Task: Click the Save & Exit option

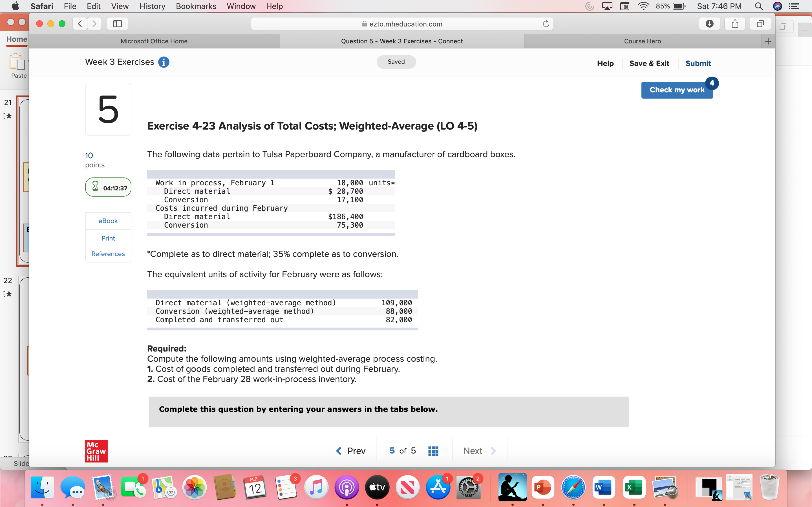Action: (x=650, y=63)
